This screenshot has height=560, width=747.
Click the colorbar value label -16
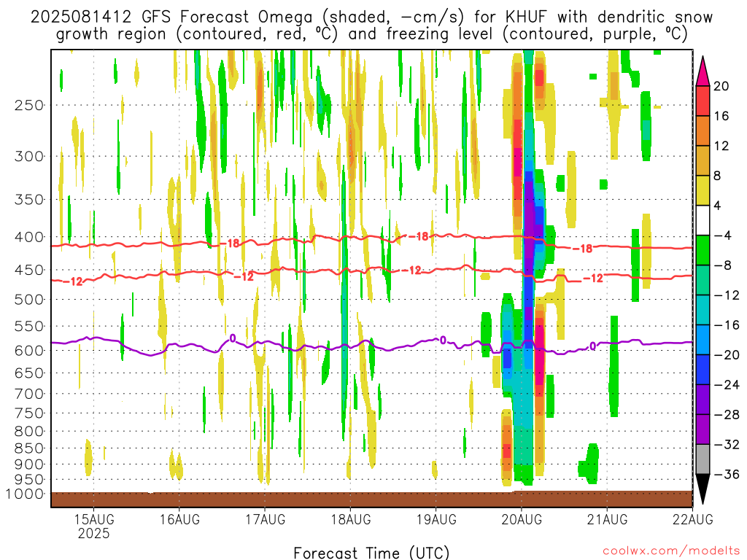pyautogui.click(x=727, y=325)
